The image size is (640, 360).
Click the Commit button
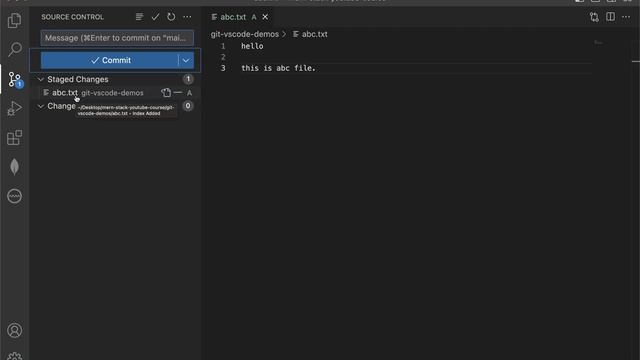coord(109,60)
